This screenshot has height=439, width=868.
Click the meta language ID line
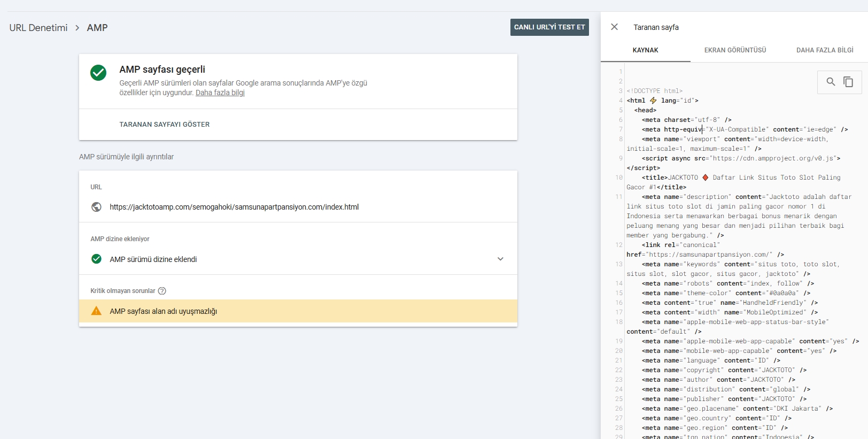coord(711,360)
